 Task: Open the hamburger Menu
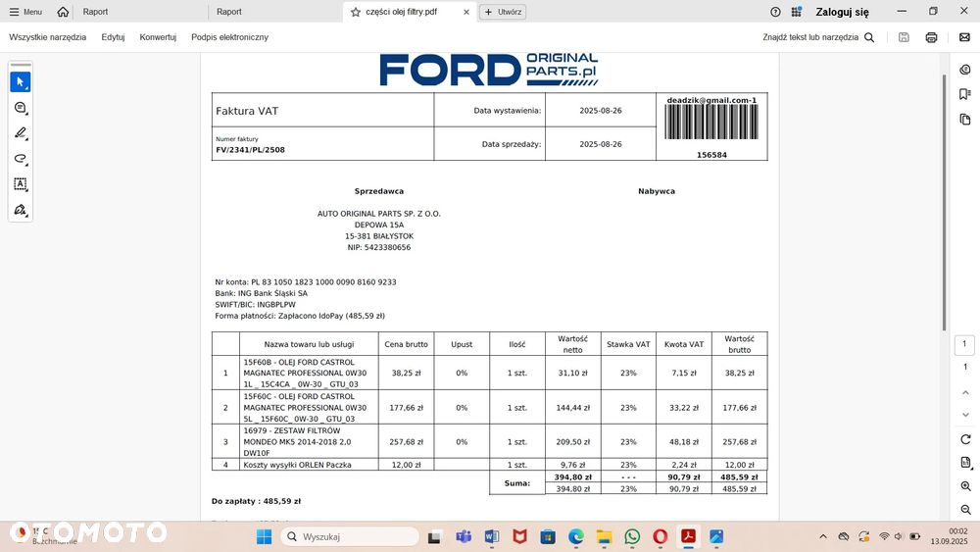pyautogui.click(x=25, y=12)
